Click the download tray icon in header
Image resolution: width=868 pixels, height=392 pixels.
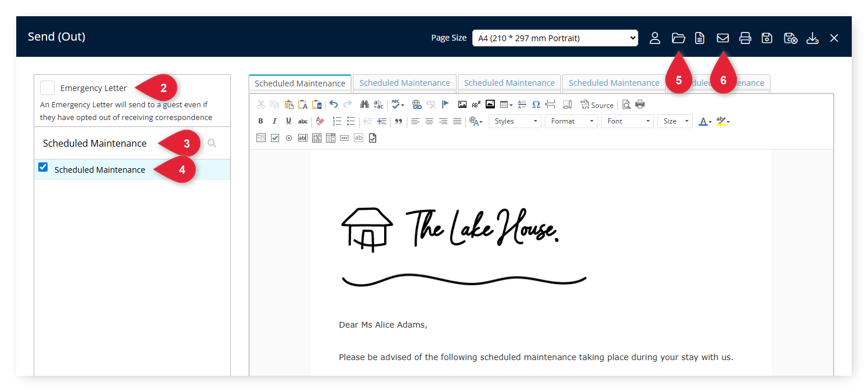click(813, 38)
